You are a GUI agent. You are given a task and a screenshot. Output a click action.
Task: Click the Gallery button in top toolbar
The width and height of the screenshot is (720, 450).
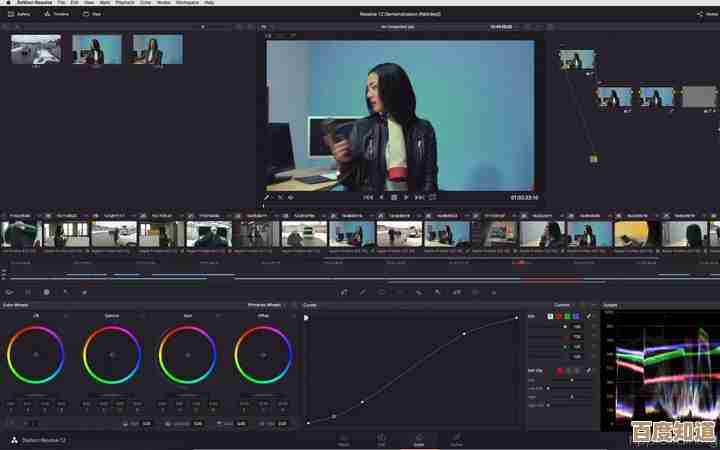coord(19,14)
